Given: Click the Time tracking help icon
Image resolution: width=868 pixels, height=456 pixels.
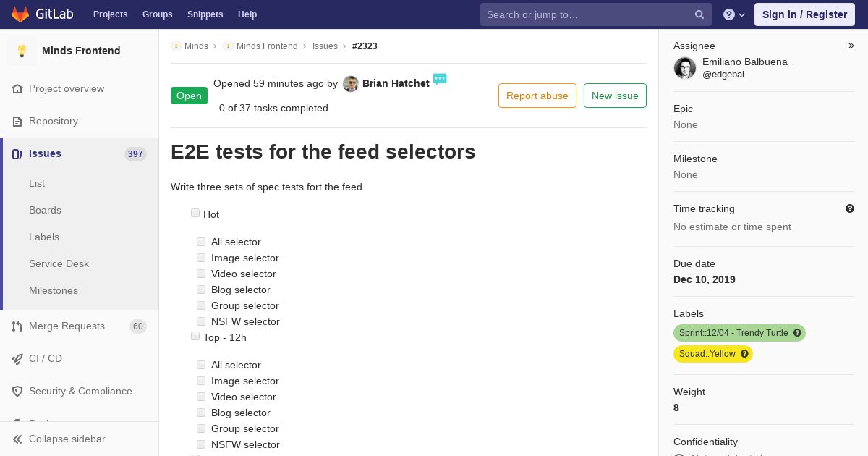Looking at the screenshot, I should pos(850,208).
